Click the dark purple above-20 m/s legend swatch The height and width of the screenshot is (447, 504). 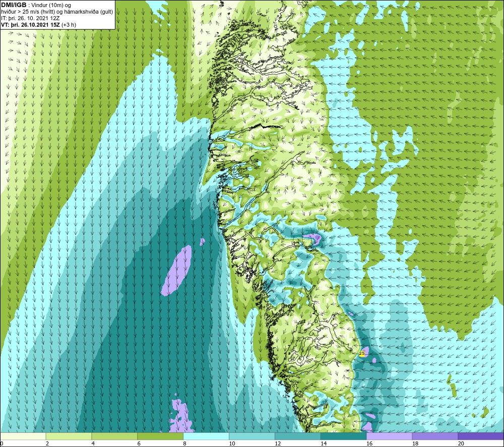[x=481, y=436]
